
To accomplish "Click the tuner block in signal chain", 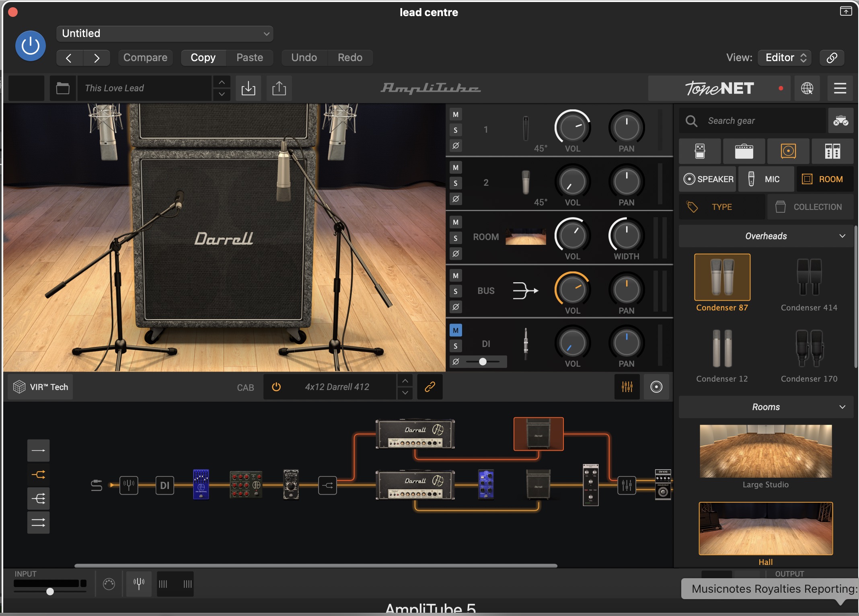I will [x=129, y=485].
